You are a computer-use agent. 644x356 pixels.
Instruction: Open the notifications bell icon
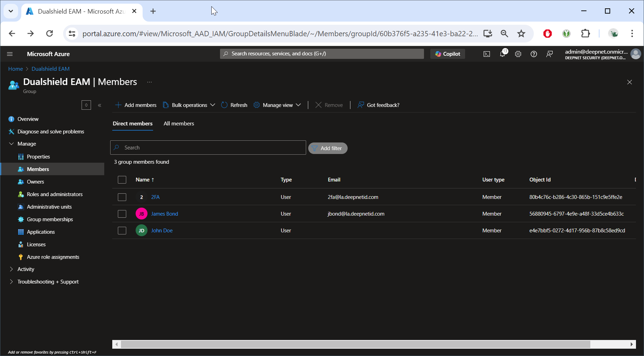pos(502,54)
